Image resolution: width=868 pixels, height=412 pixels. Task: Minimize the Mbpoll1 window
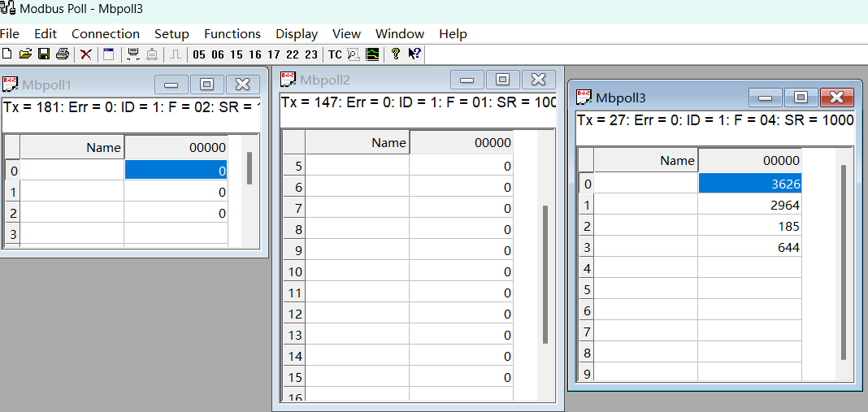click(x=171, y=85)
